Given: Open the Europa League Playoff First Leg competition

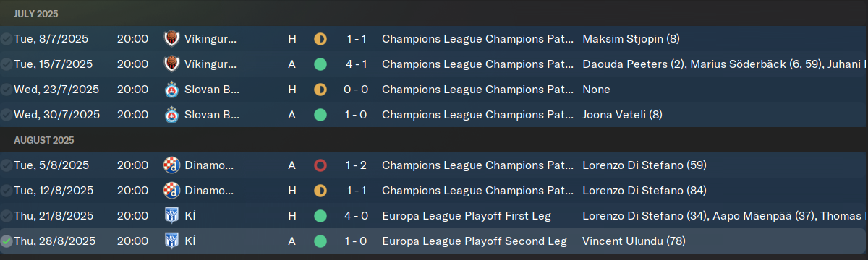Looking at the screenshot, I should tap(467, 216).
